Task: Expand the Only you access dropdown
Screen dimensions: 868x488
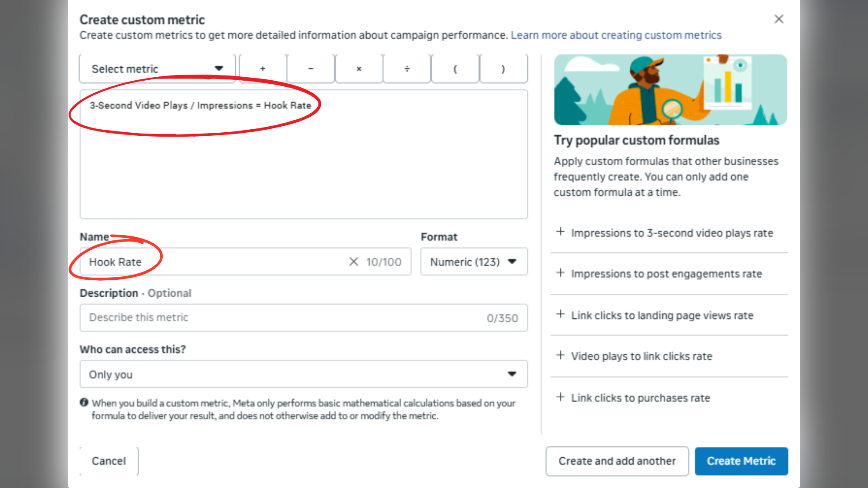Action: pyautogui.click(x=303, y=374)
